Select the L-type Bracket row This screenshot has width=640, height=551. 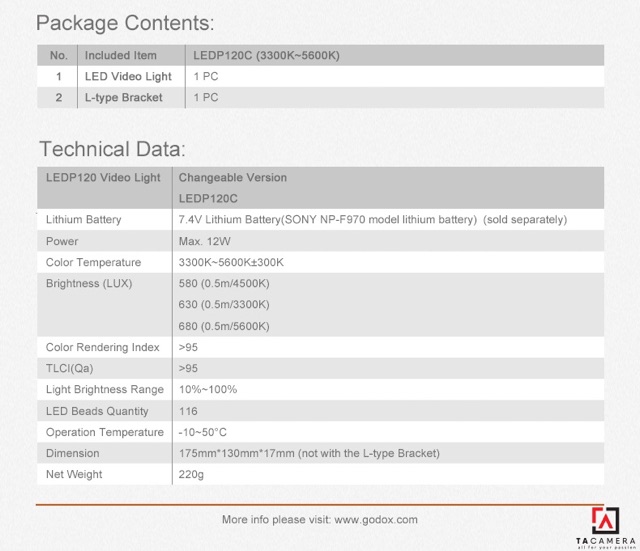(123, 98)
